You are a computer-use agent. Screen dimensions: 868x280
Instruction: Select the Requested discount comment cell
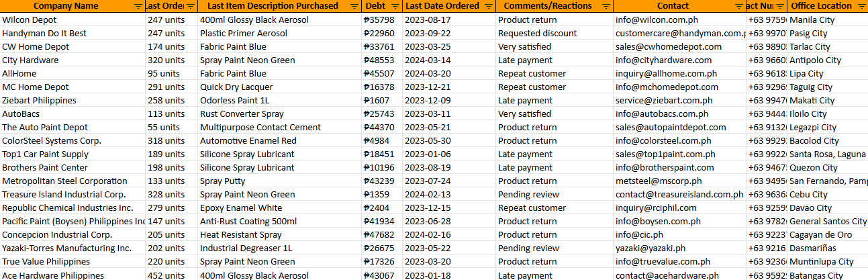click(537, 34)
